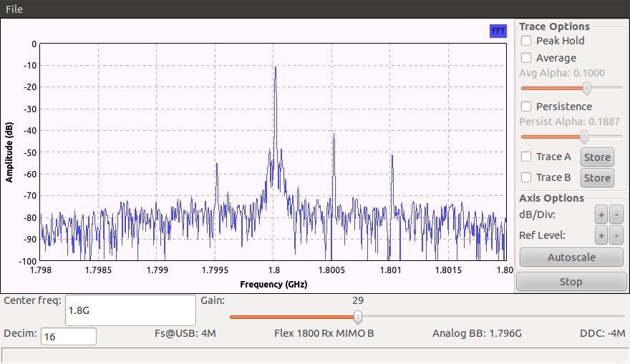Image resolution: width=630 pixels, height=364 pixels.
Task: Focus the Center freq input field
Action: click(130, 311)
